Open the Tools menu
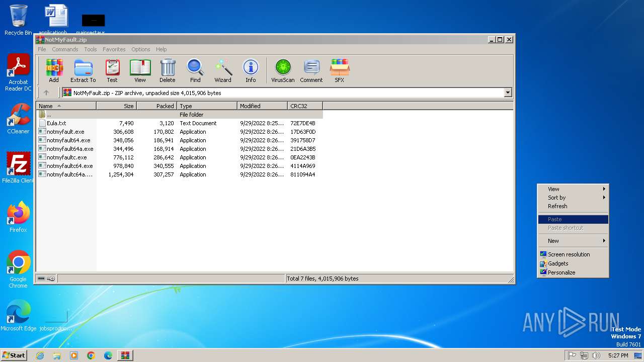The width and height of the screenshot is (644, 362). [x=91, y=49]
